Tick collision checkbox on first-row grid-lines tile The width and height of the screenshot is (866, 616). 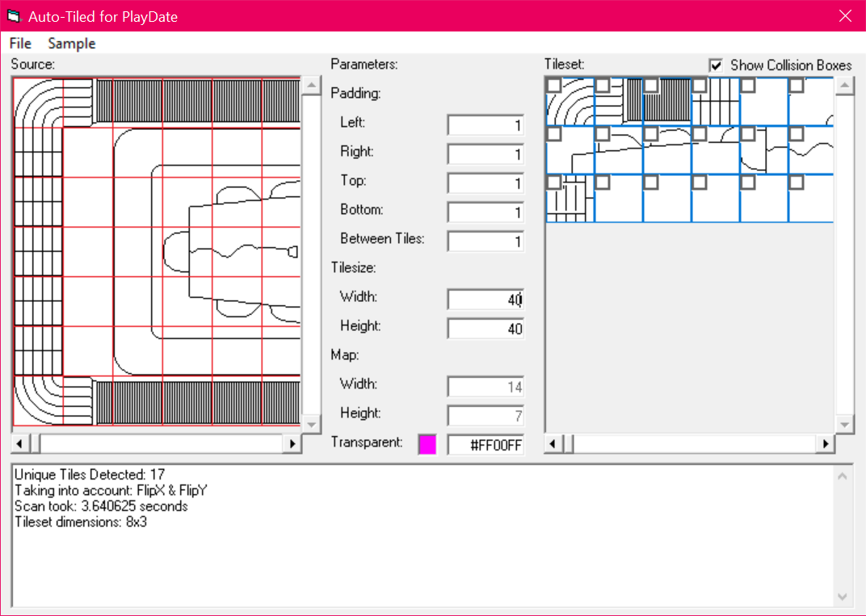(x=700, y=85)
